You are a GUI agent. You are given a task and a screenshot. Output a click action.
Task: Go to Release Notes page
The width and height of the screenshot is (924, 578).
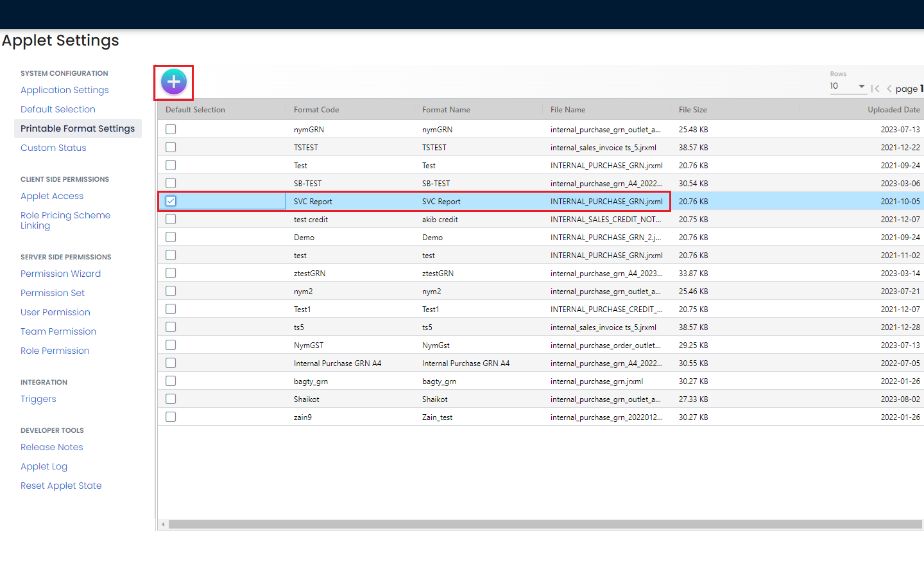click(x=52, y=447)
